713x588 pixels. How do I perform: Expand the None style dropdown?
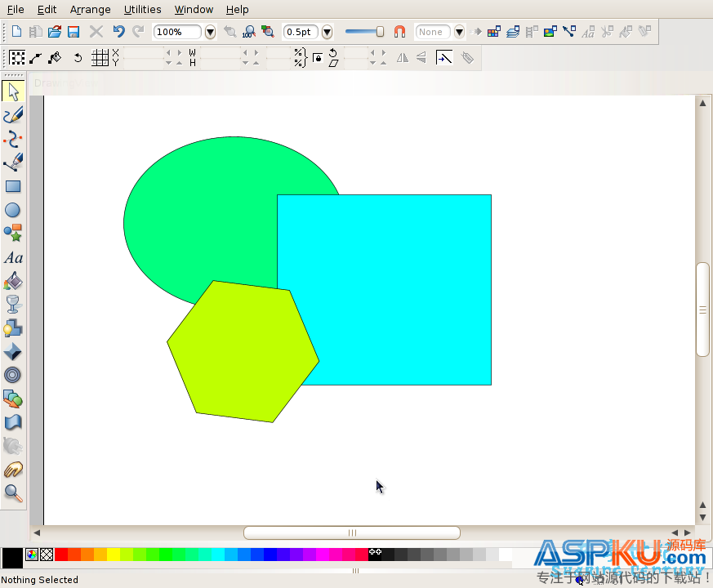[x=459, y=32]
